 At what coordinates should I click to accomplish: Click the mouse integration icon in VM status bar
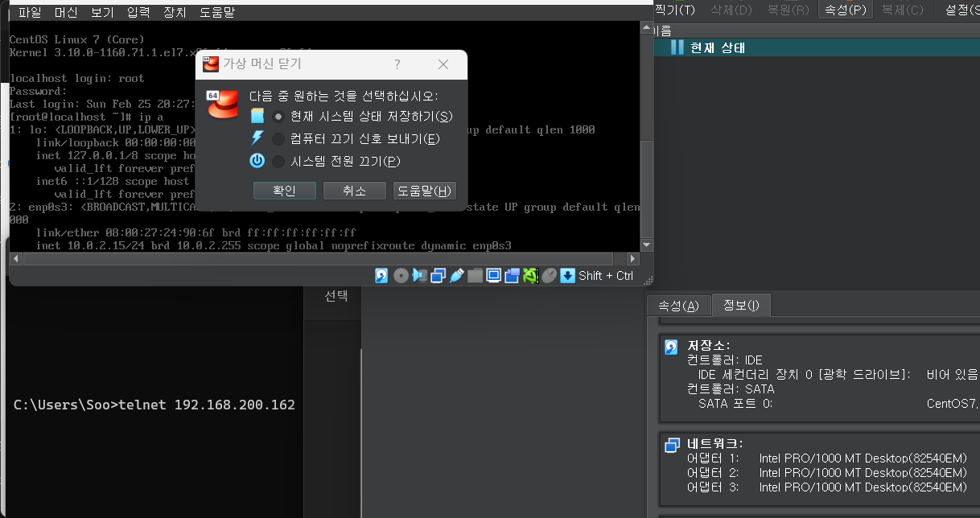click(x=549, y=276)
